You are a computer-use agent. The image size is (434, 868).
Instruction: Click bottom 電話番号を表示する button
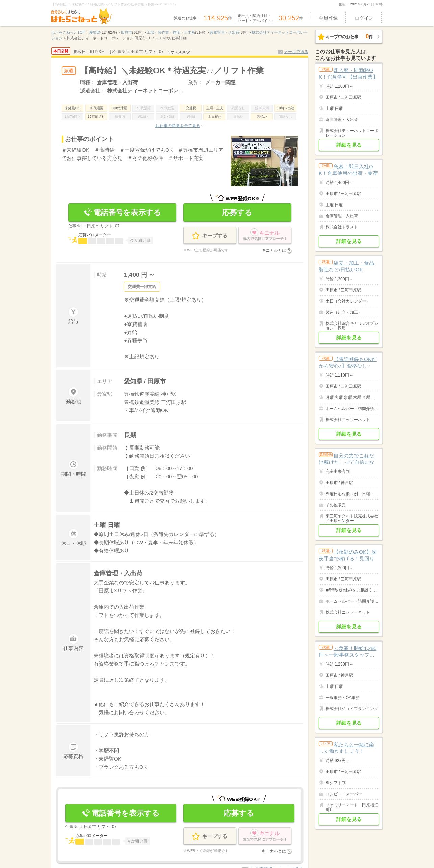(121, 813)
